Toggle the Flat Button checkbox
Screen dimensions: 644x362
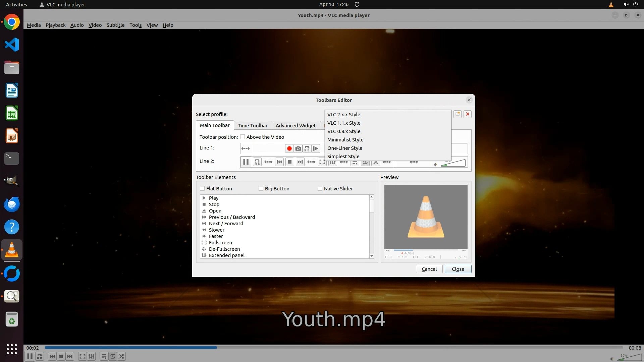[x=202, y=189]
